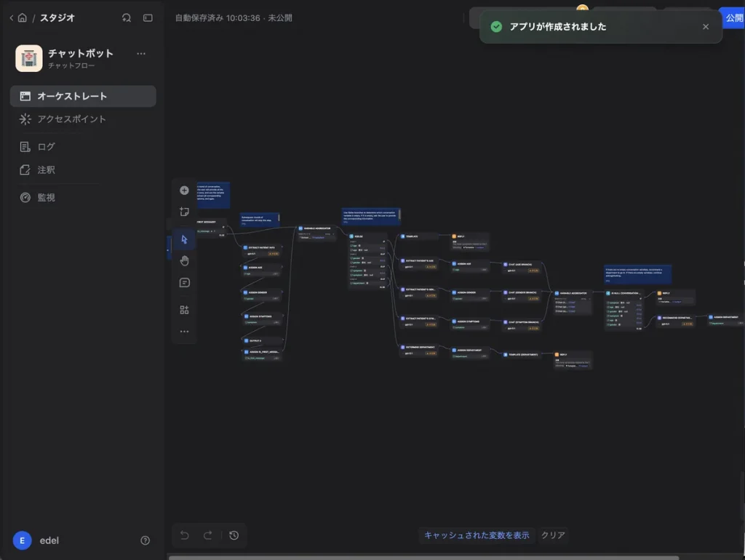Select the IF/ELSE node icon
The width and height of the screenshot is (745, 560).
351,236
